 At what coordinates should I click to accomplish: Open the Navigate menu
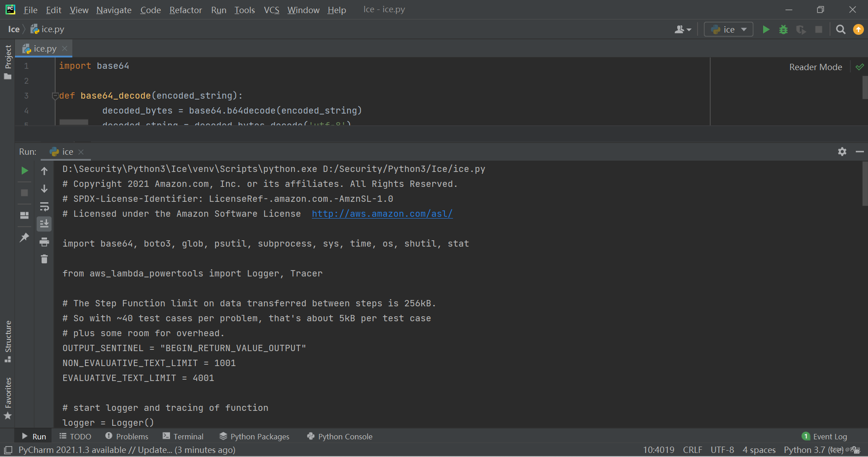[114, 10]
